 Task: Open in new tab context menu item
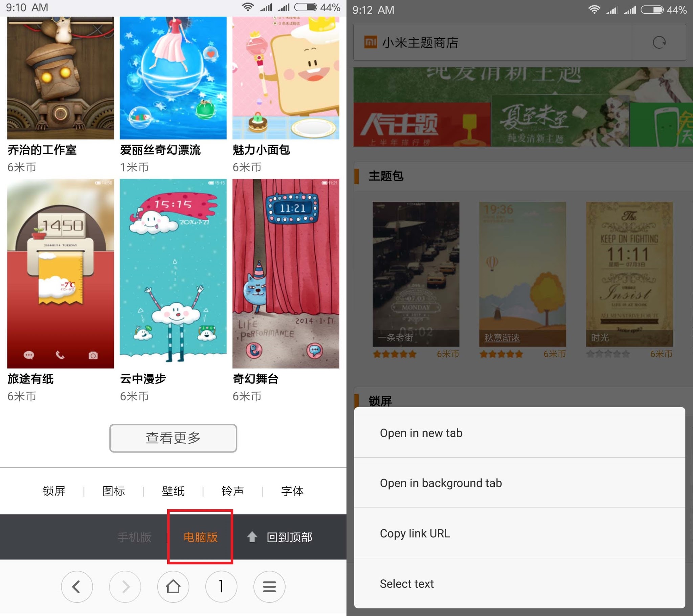[522, 433]
